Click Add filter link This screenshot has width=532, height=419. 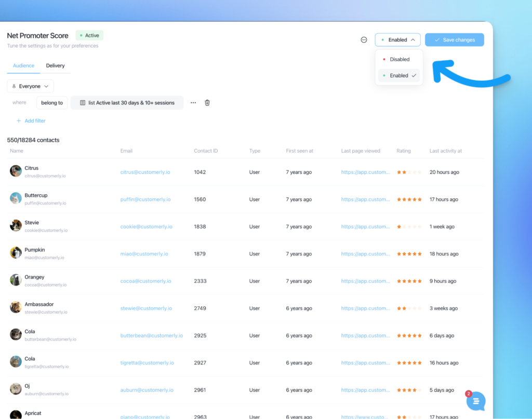[x=31, y=120]
